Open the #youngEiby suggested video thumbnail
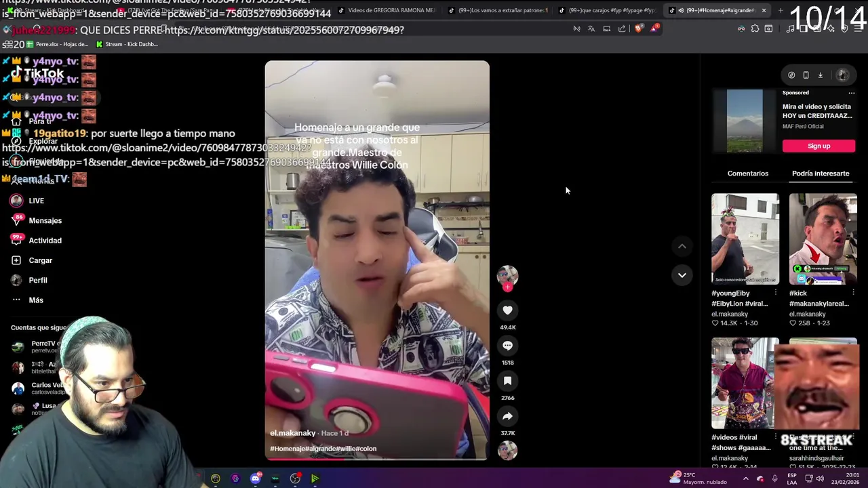The height and width of the screenshot is (488, 868). click(x=745, y=239)
